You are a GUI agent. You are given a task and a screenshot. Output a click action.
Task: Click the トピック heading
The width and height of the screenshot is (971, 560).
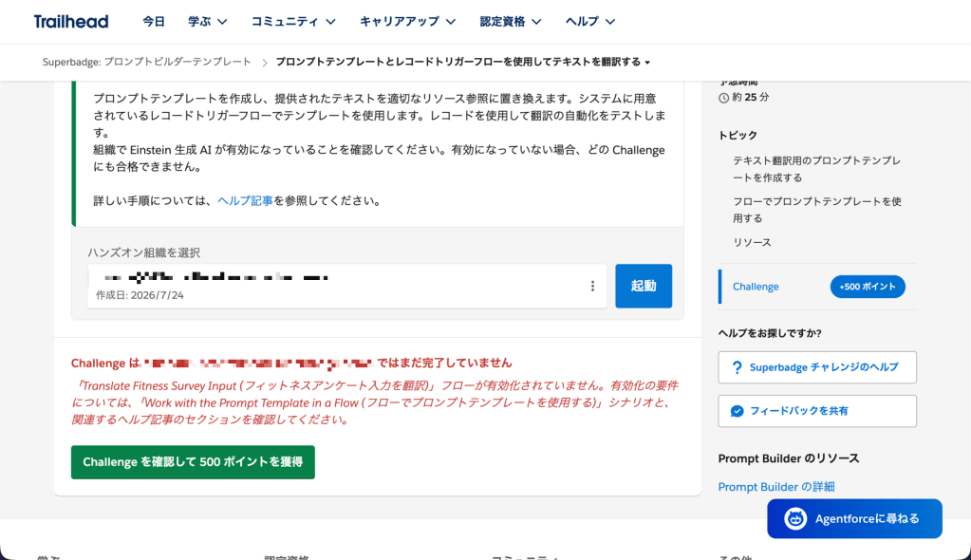738,135
